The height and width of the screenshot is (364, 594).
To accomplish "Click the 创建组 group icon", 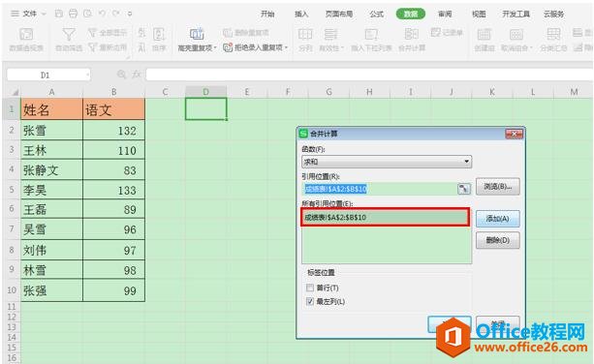I will click(485, 35).
